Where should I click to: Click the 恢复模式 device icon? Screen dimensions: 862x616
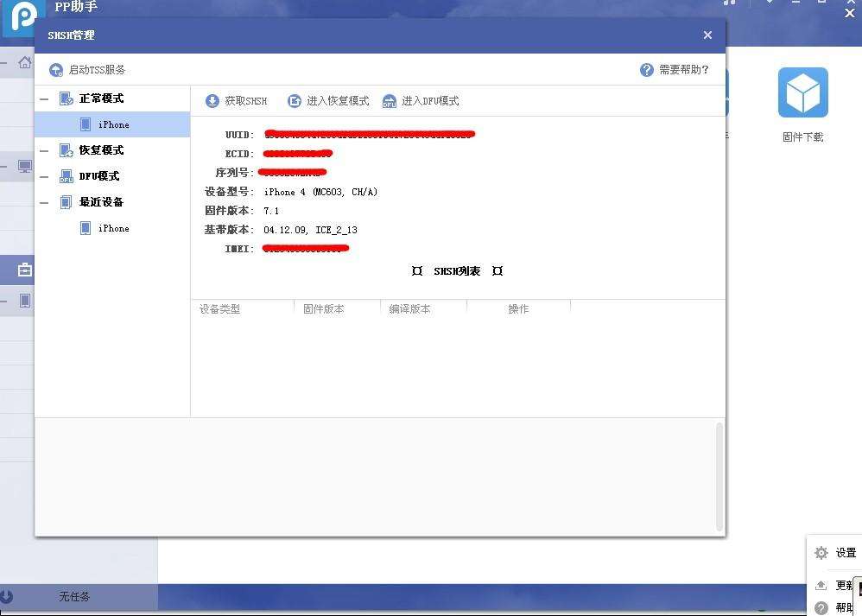pyautogui.click(x=66, y=150)
